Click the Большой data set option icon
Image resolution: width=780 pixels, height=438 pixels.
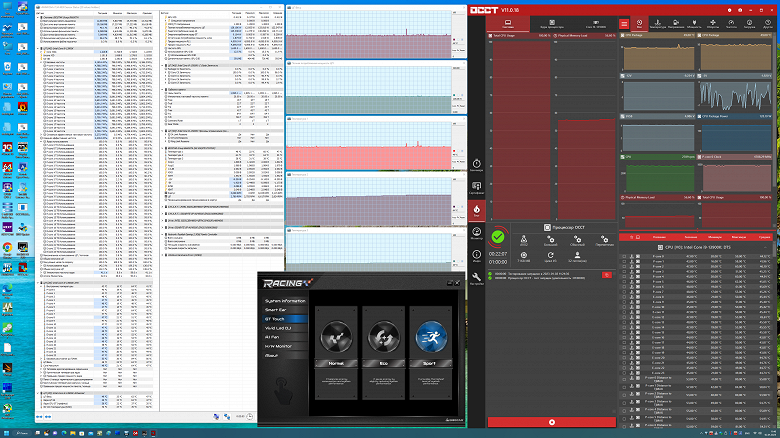pos(550,240)
